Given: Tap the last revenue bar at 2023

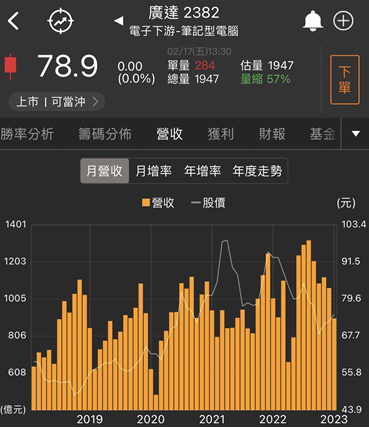Looking at the screenshot, I should (334, 364).
